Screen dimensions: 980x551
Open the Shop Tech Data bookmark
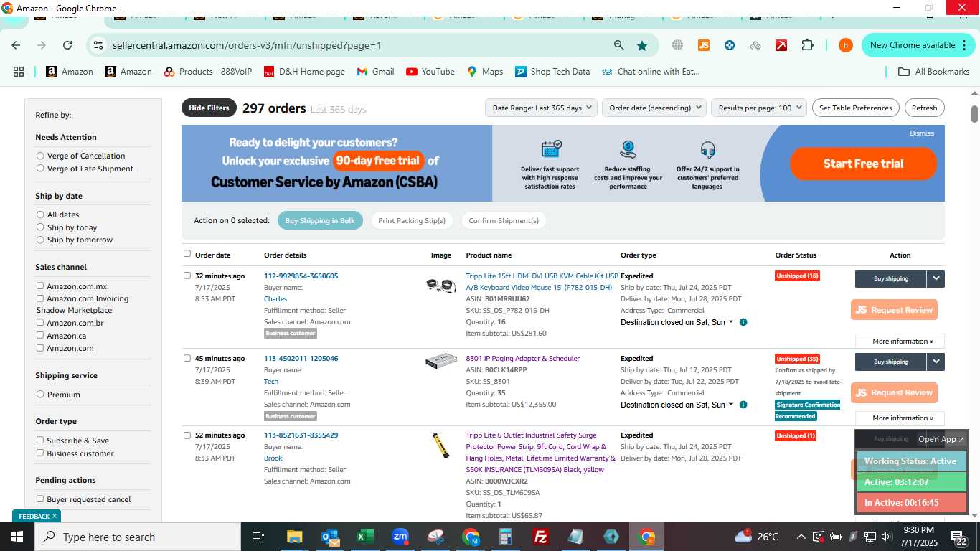tap(552, 72)
